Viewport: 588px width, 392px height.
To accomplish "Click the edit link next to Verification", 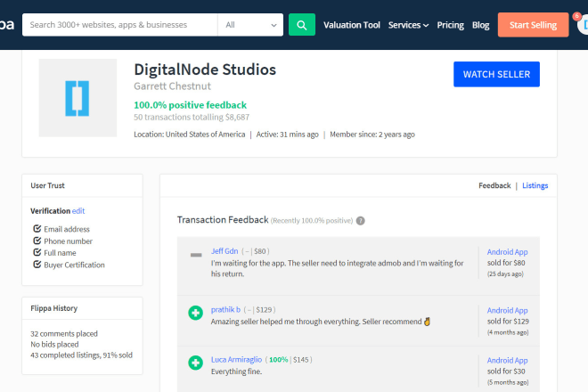I will (x=78, y=211).
